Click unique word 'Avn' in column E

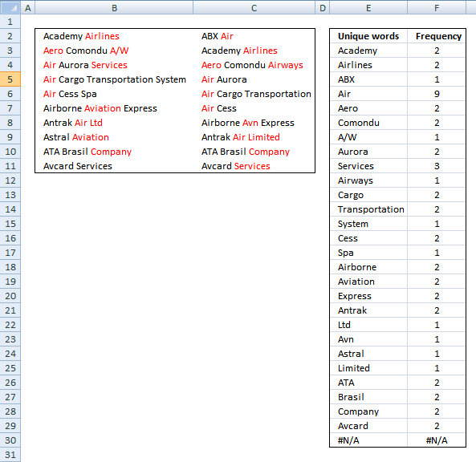tap(368, 339)
